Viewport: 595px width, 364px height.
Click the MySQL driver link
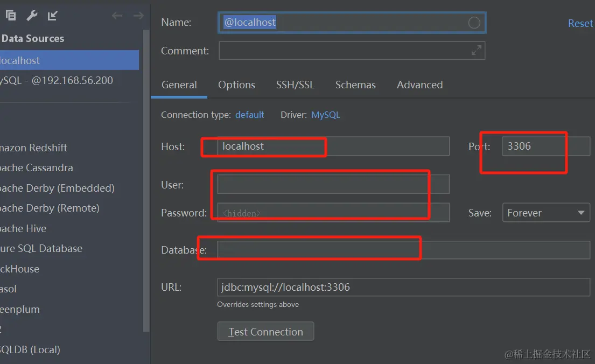326,115
